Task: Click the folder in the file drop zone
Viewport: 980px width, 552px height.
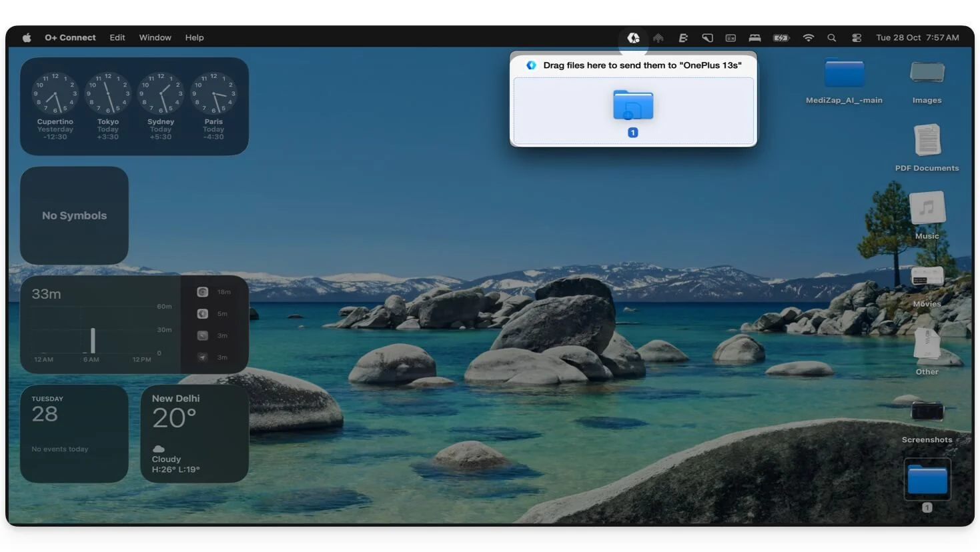Action: pos(632,105)
